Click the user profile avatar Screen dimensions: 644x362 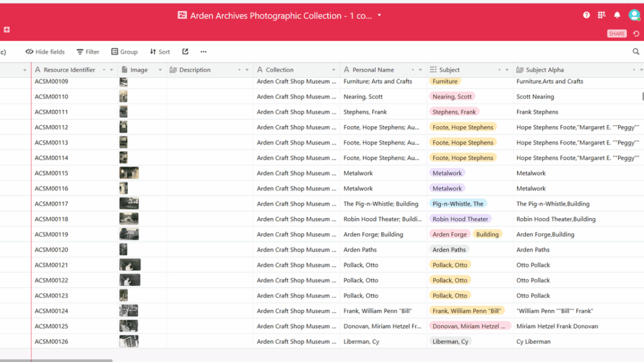tap(634, 15)
